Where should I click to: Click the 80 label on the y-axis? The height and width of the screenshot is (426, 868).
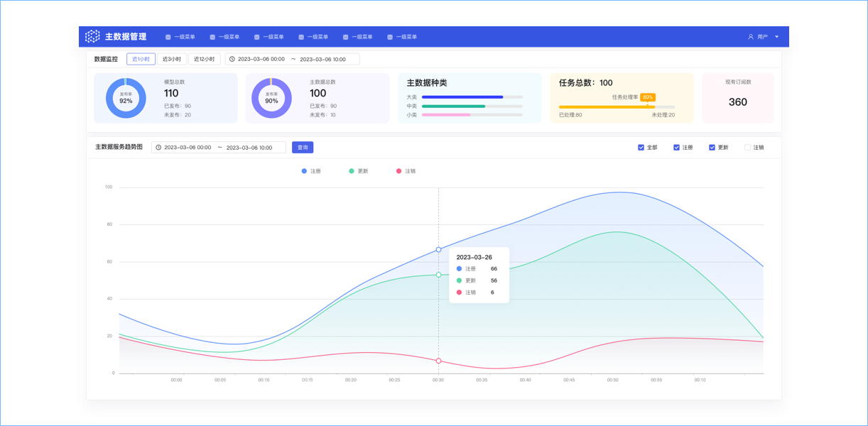point(109,224)
